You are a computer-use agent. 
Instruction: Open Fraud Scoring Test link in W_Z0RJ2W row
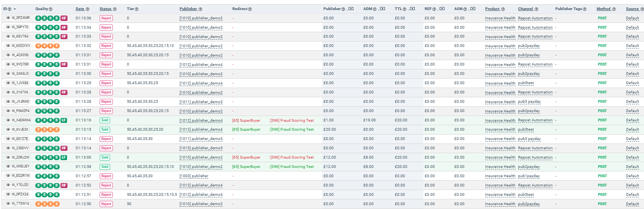tap(292, 157)
